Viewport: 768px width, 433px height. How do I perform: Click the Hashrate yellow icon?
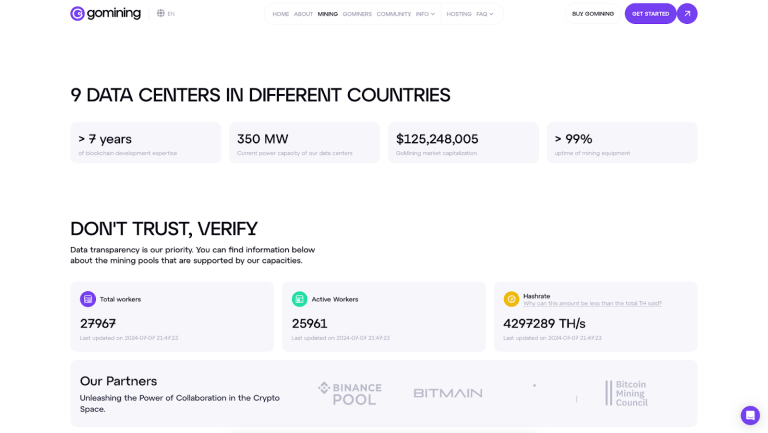511,299
